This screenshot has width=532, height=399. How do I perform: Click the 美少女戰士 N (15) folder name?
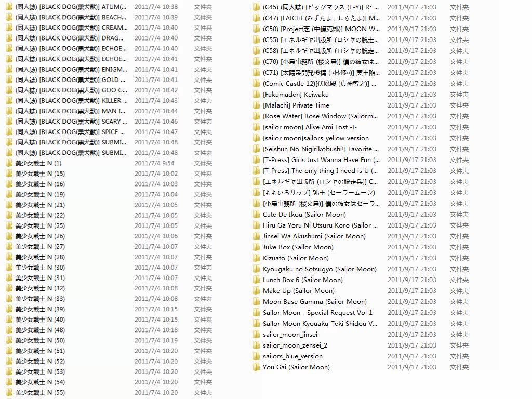click(x=40, y=174)
